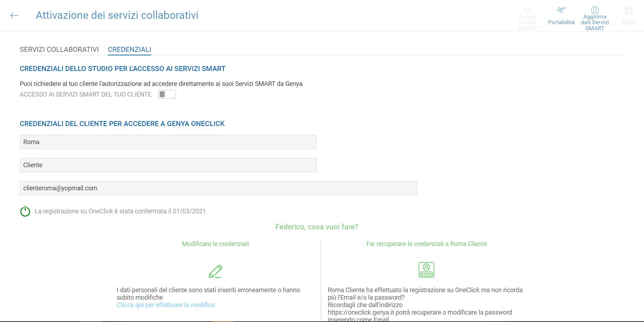Click the surname field containing Cliente
Screen dimensions: 644x322
168,165
